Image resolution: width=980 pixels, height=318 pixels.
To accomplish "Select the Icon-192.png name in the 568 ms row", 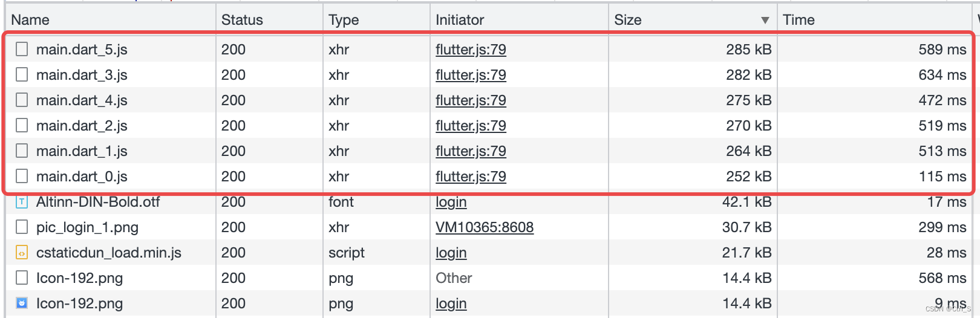I will pos(79,278).
